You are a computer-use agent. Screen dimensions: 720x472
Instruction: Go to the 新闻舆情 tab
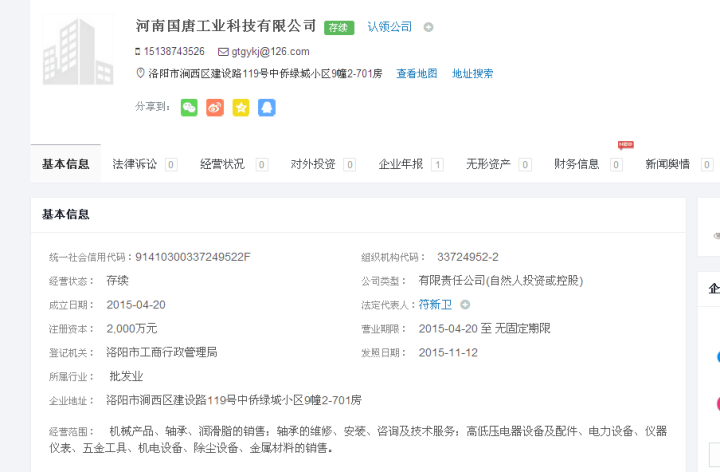(x=667, y=164)
